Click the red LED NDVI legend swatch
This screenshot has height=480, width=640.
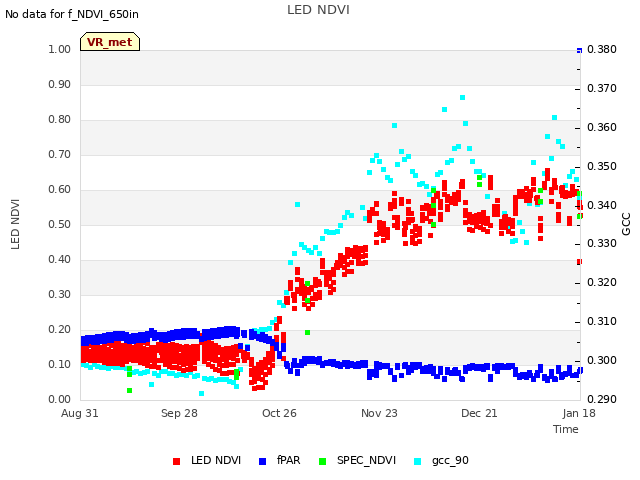176,461
